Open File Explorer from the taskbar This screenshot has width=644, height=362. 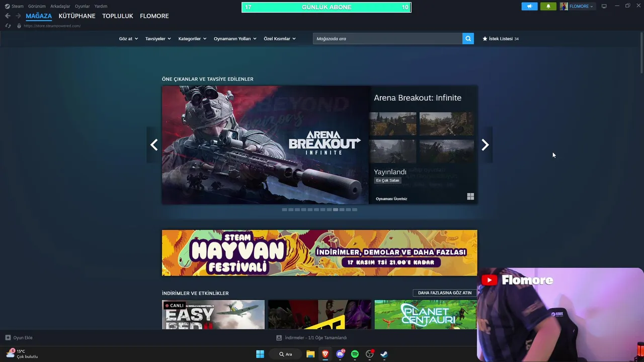point(310,354)
